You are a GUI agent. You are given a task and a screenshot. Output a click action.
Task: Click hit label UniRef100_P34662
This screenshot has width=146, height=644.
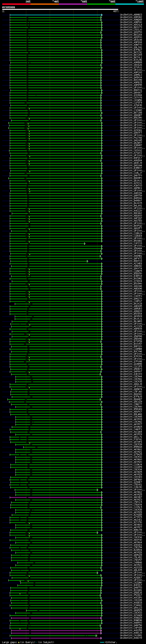coord(131,605)
